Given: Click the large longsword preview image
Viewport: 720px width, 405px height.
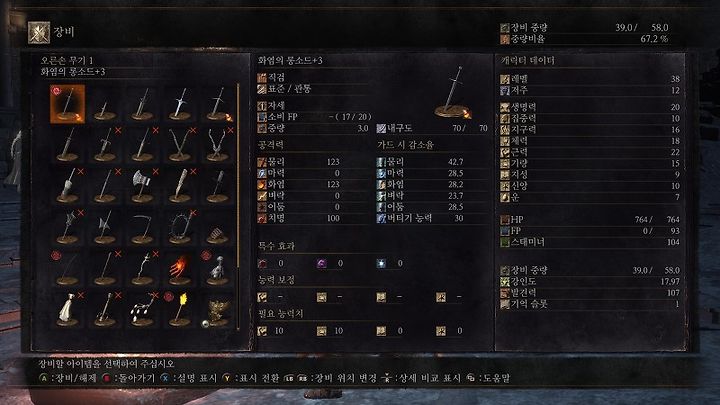Looking at the screenshot, I should tap(453, 92).
